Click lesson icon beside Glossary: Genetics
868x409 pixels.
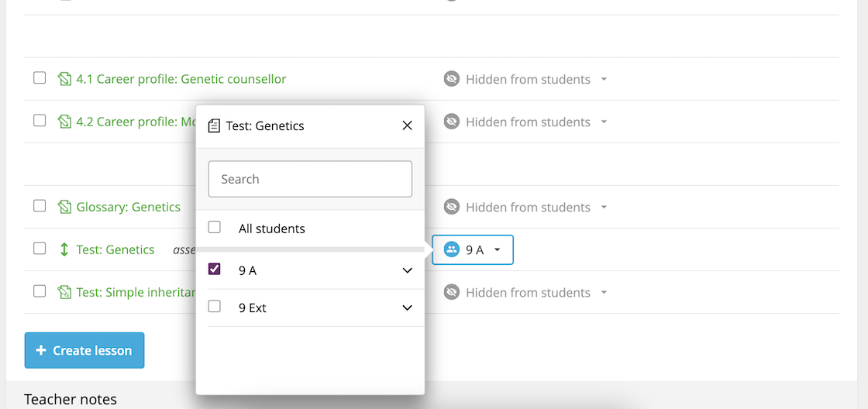click(x=65, y=207)
